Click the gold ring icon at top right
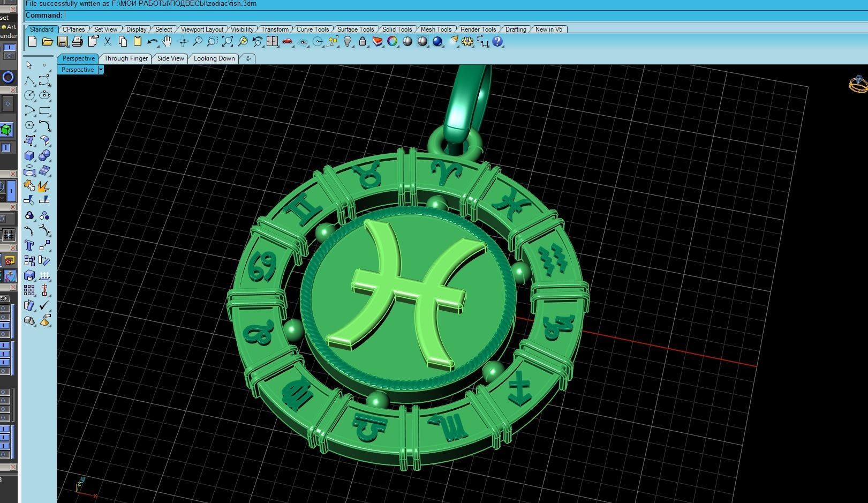Screen dimensions: 868x503 858,84
